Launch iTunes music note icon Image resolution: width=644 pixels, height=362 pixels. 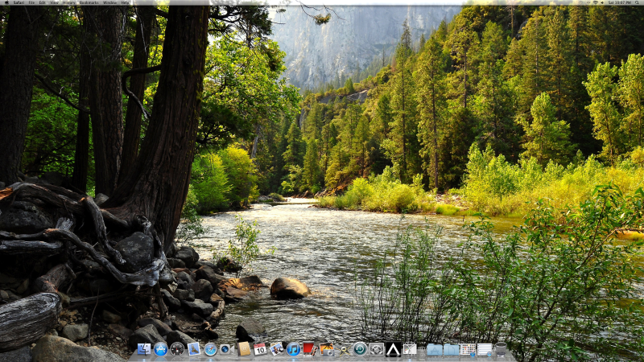click(293, 349)
